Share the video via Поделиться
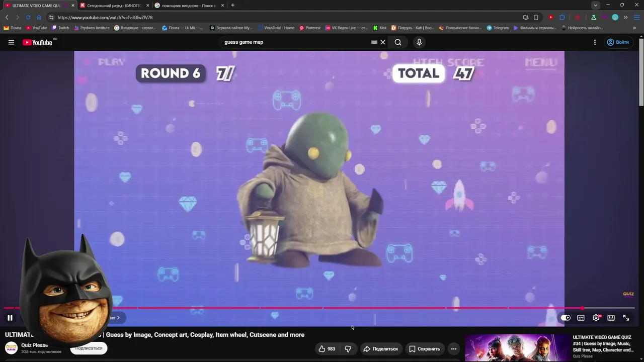Screen dimensions: 644x362 [x=380, y=349]
